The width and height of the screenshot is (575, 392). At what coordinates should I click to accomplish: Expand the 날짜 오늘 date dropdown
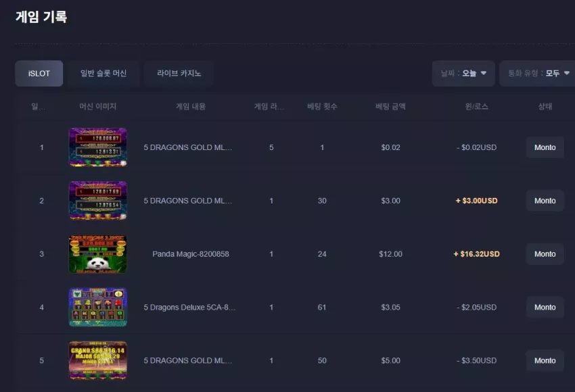463,73
